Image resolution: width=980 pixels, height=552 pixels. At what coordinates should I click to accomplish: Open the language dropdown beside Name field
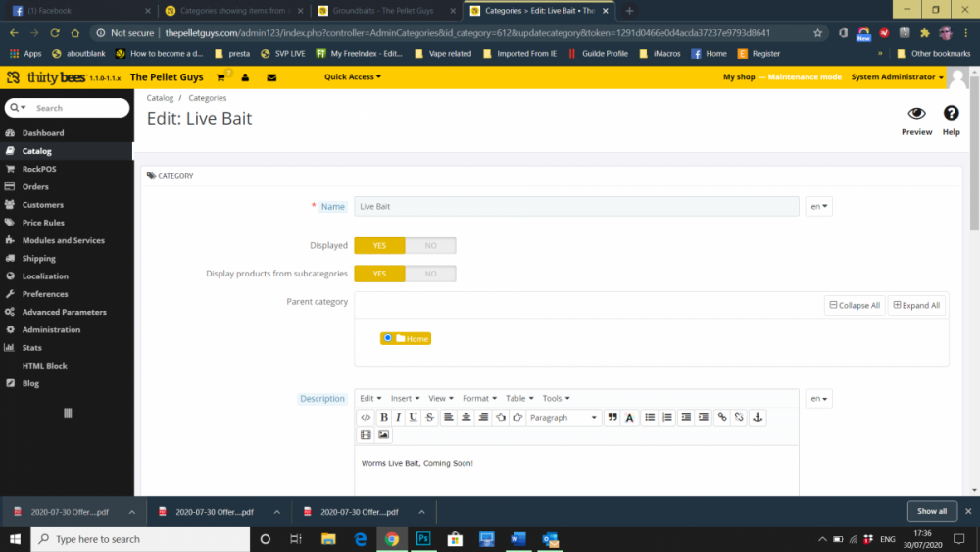click(x=818, y=206)
